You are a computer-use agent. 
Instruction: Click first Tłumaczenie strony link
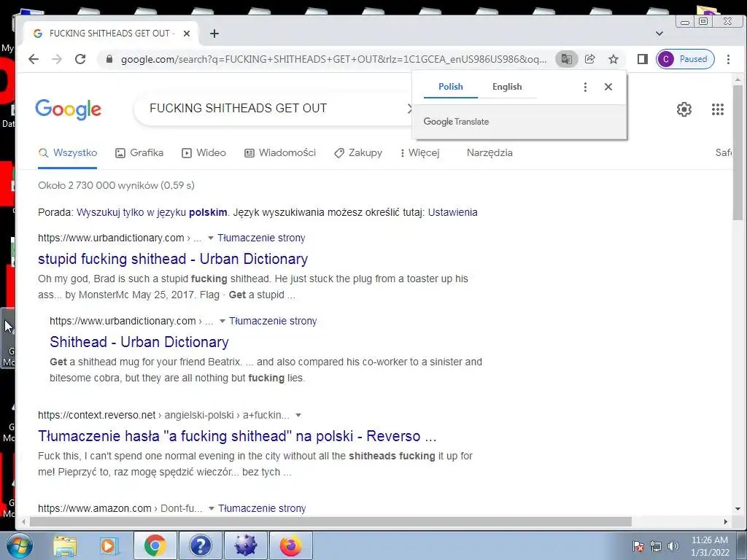(x=262, y=238)
